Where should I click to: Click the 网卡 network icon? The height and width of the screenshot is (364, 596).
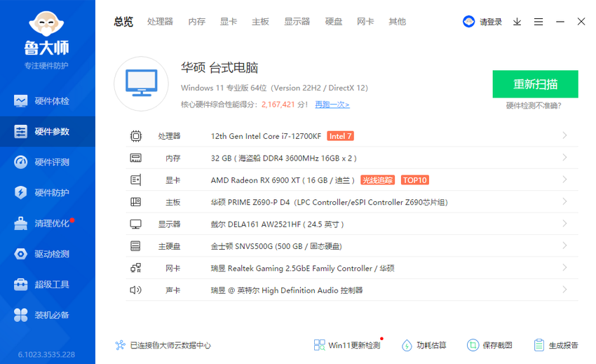136,268
